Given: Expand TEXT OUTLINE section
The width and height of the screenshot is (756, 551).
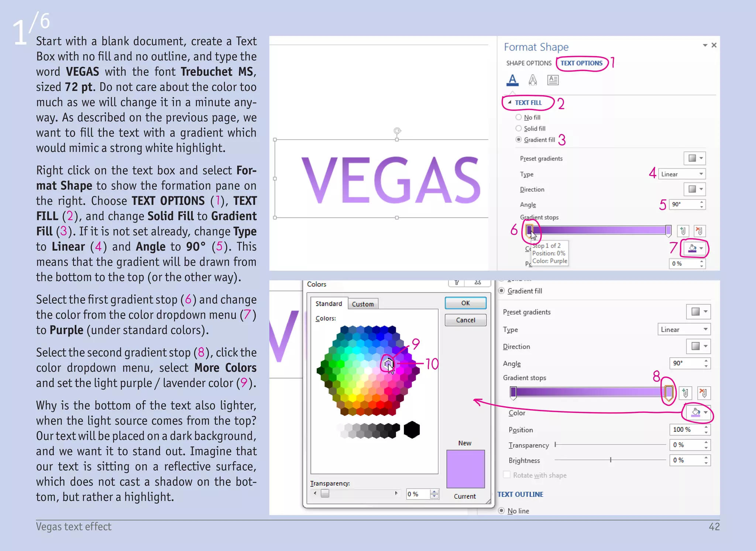Looking at the screenshot, I should [x=520, y=494].
